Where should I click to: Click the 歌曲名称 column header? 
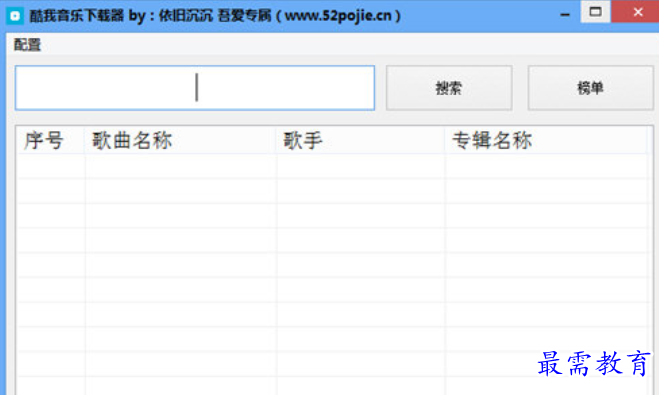click(x=181, y=140)
